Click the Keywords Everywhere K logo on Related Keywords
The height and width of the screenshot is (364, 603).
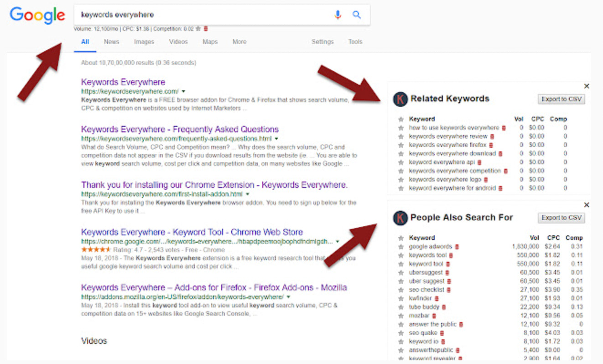tap(400, 99)
